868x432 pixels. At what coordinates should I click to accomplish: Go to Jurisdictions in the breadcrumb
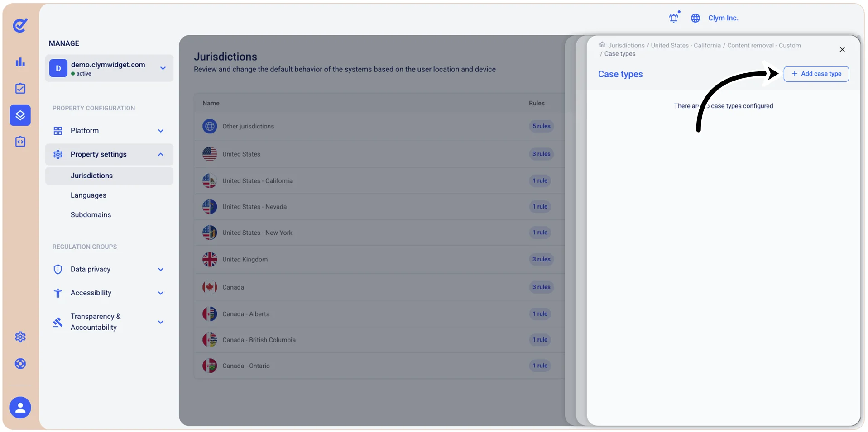[x=626, y=45]
